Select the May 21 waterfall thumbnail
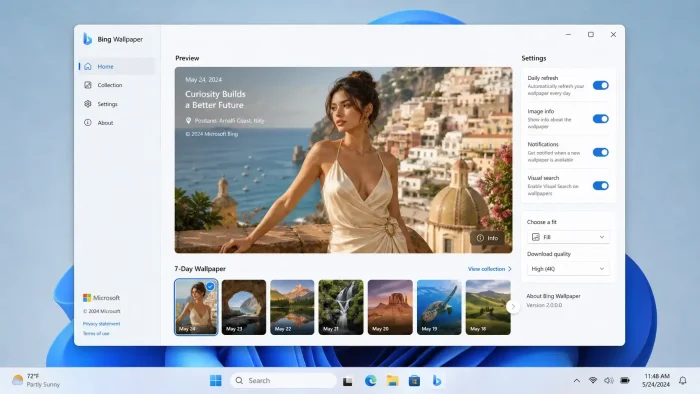 pyautogui.click(x=341, y=307)
